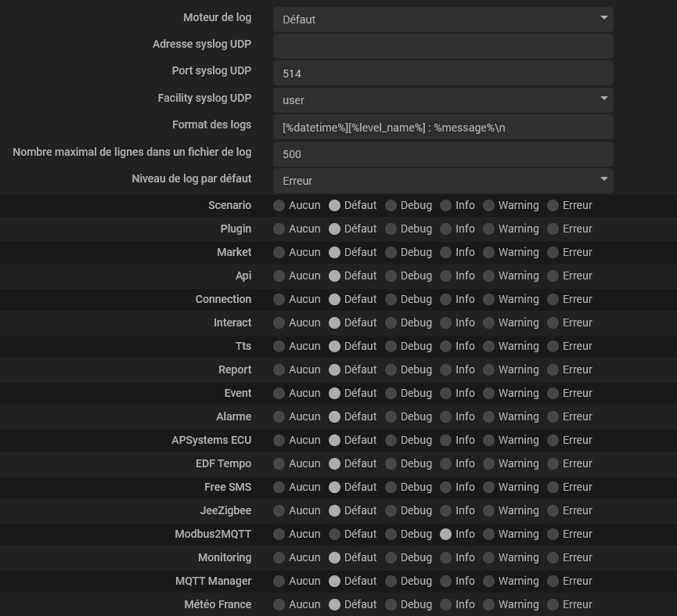Select Info for MQTT Manager

[x=445, y=581]
